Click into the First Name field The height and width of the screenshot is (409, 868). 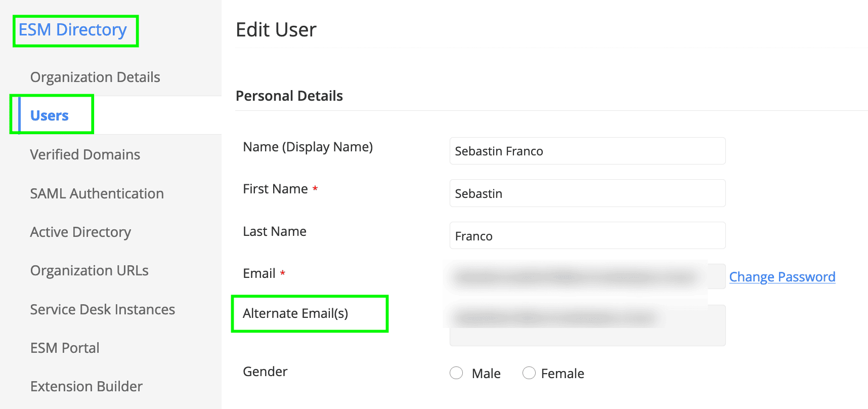tap(588, 193)
